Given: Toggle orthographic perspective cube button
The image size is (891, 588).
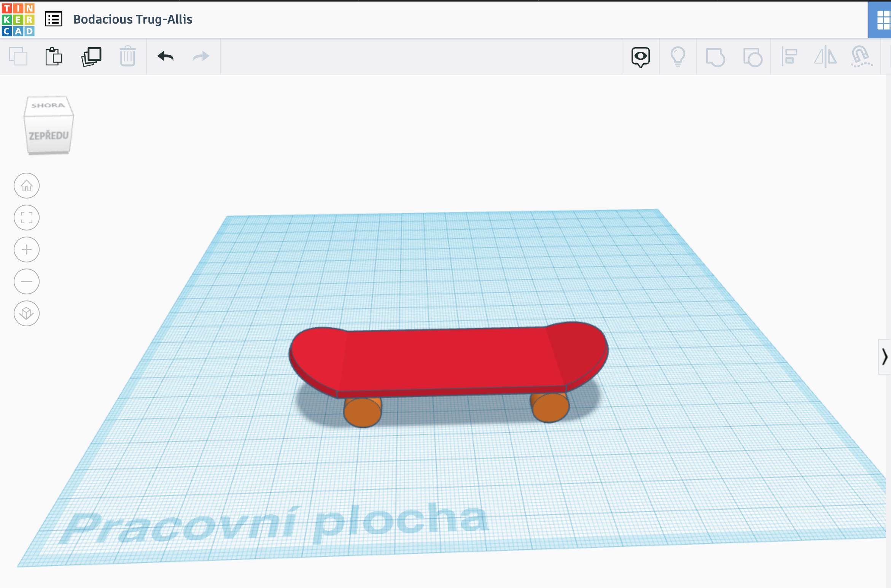Looking at the screenshot, I should [x=27, y=313].
